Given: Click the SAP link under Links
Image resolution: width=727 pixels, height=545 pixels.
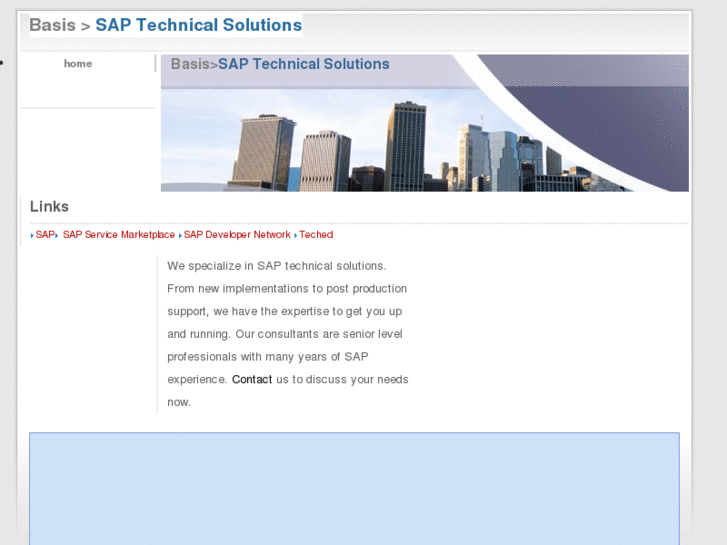Looking at the screenshot, I should pos(45,235).
